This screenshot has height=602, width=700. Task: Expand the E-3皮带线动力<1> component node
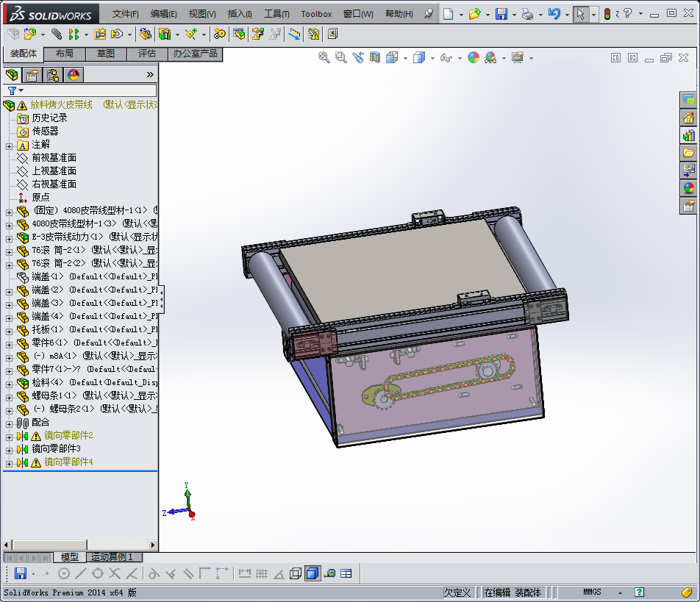tap(9, 237)
